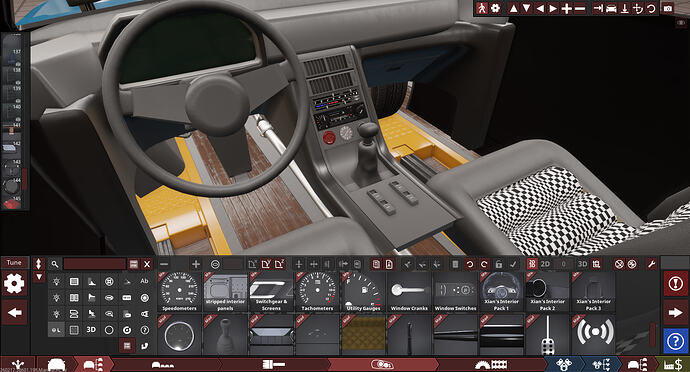Clear the search with the X button

click(147, 264)
